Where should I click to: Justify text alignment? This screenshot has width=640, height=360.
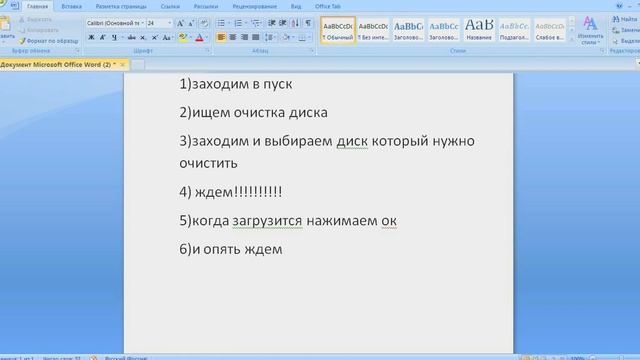coord(256,38)
